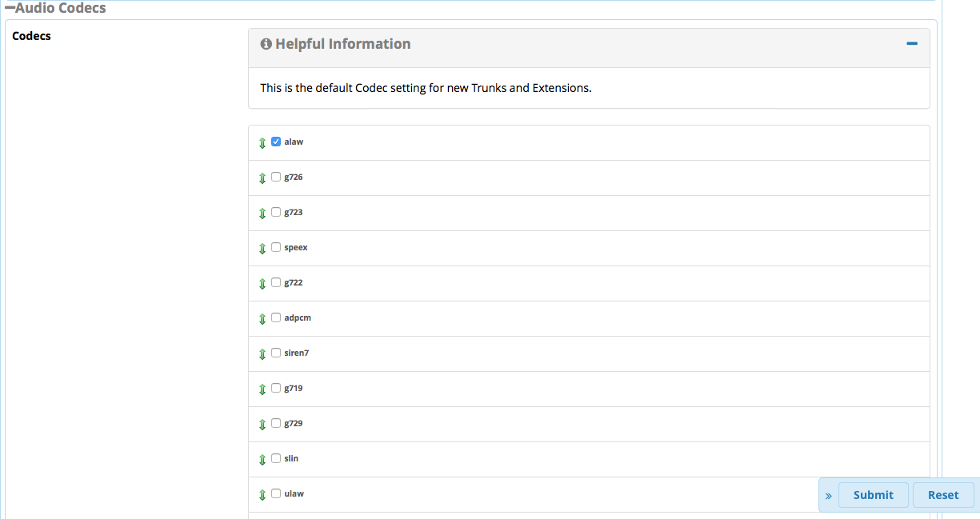
Task: Click the Reset button
Action: (943, 495)
